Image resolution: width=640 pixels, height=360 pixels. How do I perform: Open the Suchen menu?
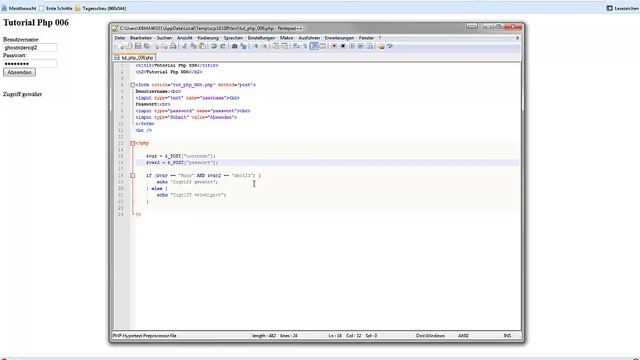tap(164, 38)
